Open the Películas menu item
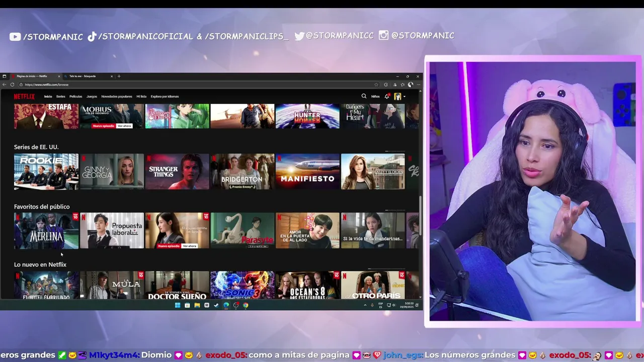This screenshot has height=362, width=644. click(x=75, y=97)
